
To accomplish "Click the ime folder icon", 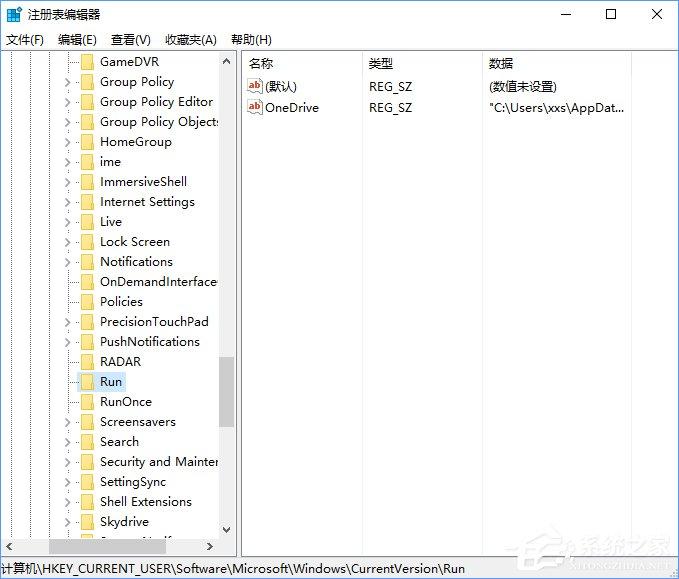I will click(x=87, y=162).
